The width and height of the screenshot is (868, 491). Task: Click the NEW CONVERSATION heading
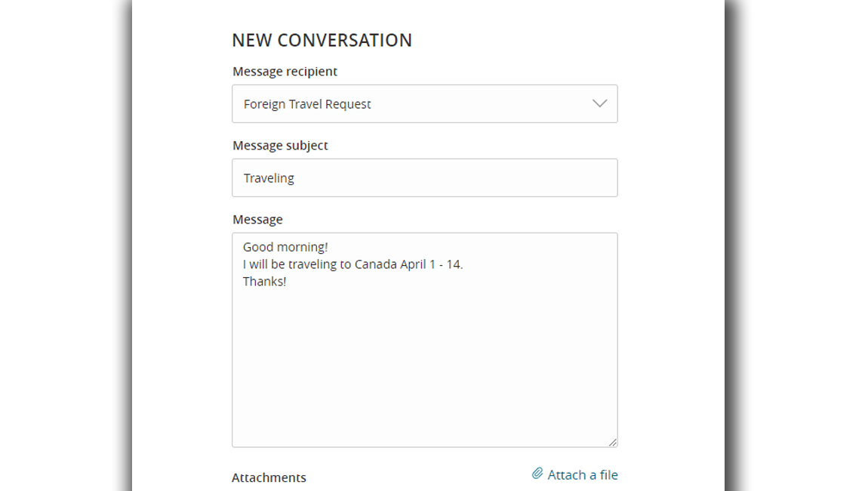tap(322, 40)
